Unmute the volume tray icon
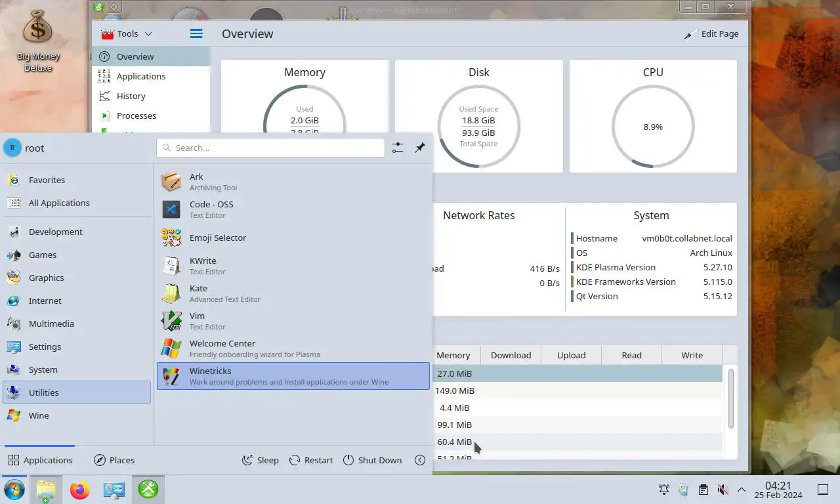The width and height of the screenshot is (840, 504). [x=723, y=490]
